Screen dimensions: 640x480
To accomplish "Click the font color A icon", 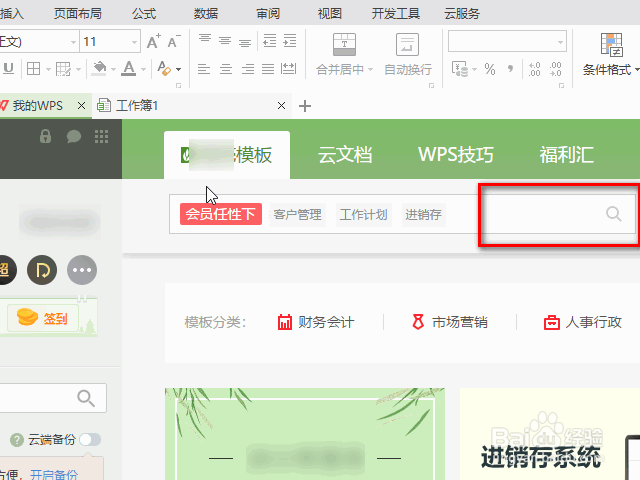I will coord(129,69).
